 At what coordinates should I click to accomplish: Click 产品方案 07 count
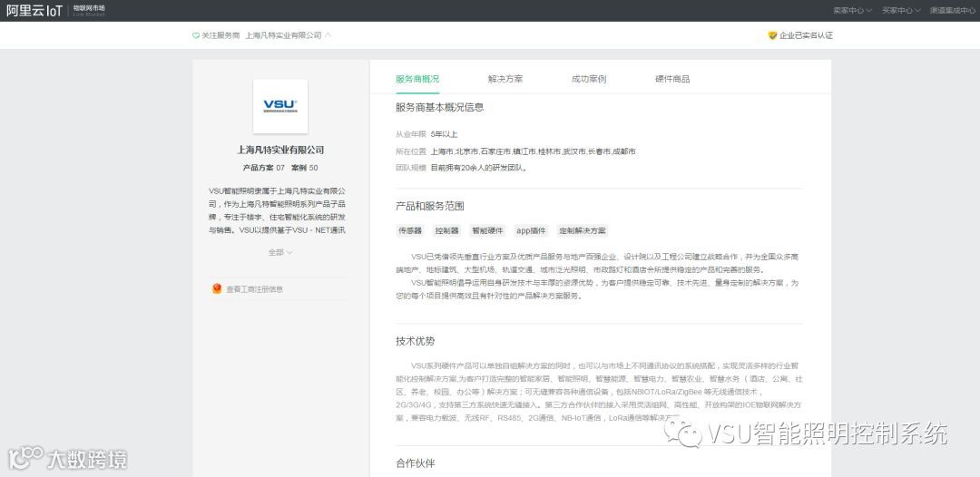(x=264, y=168)
